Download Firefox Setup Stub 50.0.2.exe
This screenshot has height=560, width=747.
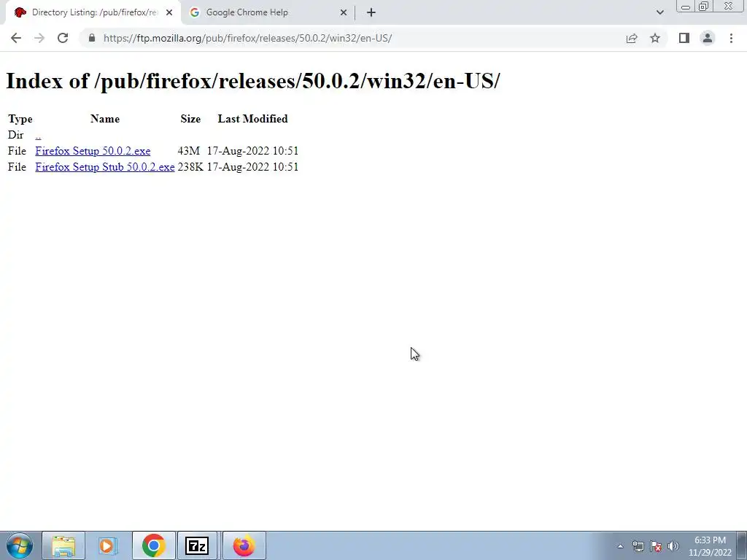tap(105, 167)
